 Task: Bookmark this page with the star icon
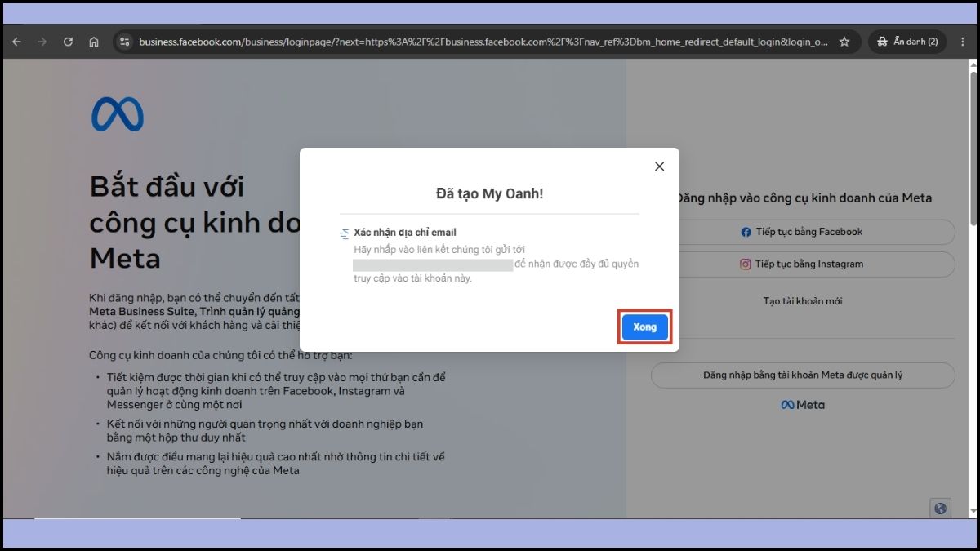(844, 42)
